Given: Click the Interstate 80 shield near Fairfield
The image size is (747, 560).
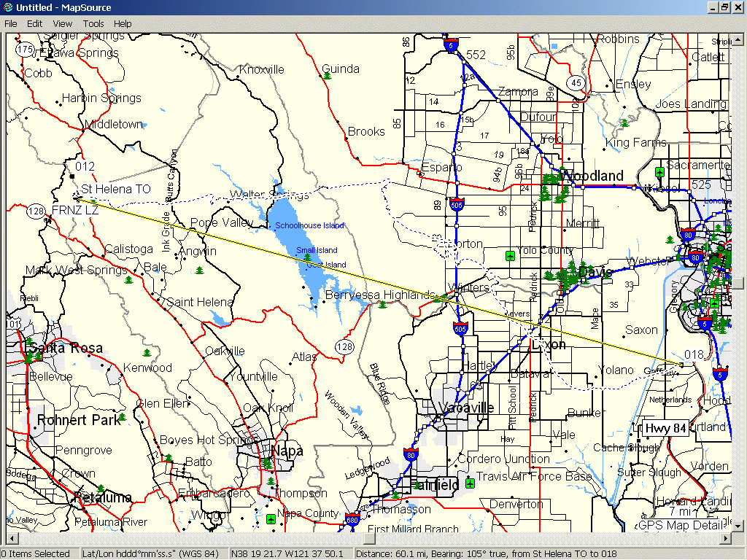Looking at the screenshot, I should tap(411, 454).
